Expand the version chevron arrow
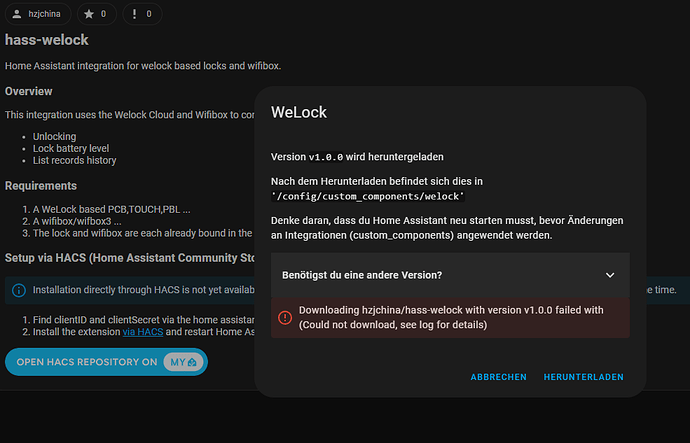The image size is (690, 443). [610, 275]
